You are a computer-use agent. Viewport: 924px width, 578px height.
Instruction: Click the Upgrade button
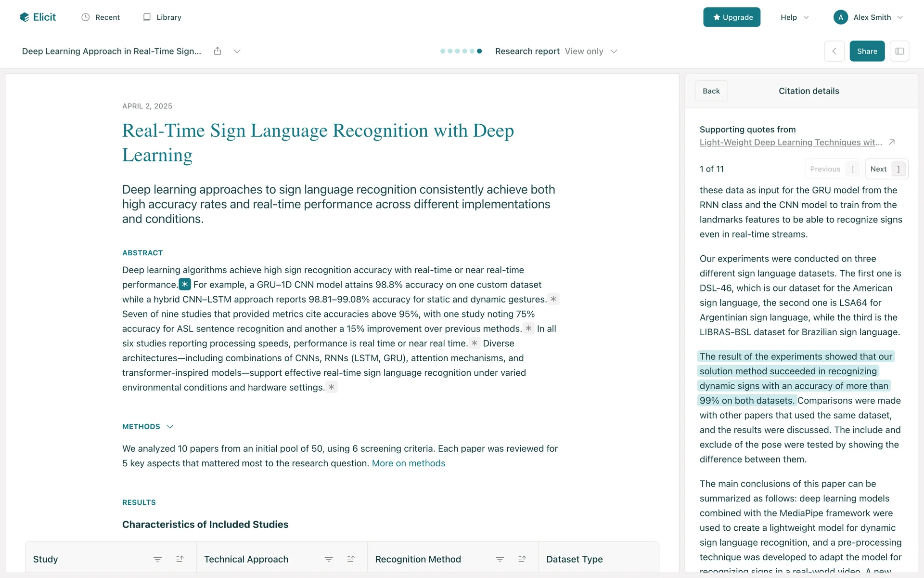(731, 17)
